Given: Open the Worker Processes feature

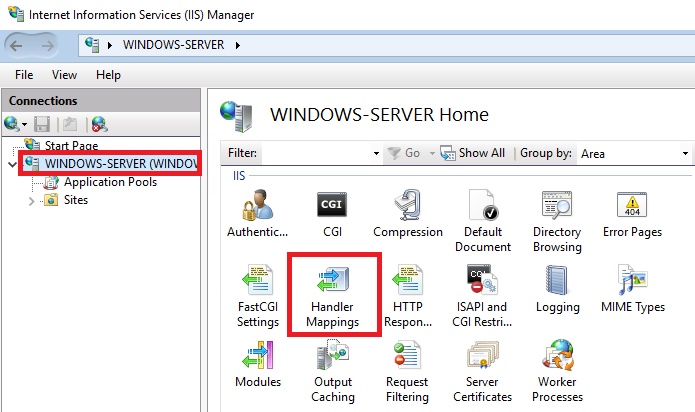Looking at the screenshot, I should tap(557, 370).
